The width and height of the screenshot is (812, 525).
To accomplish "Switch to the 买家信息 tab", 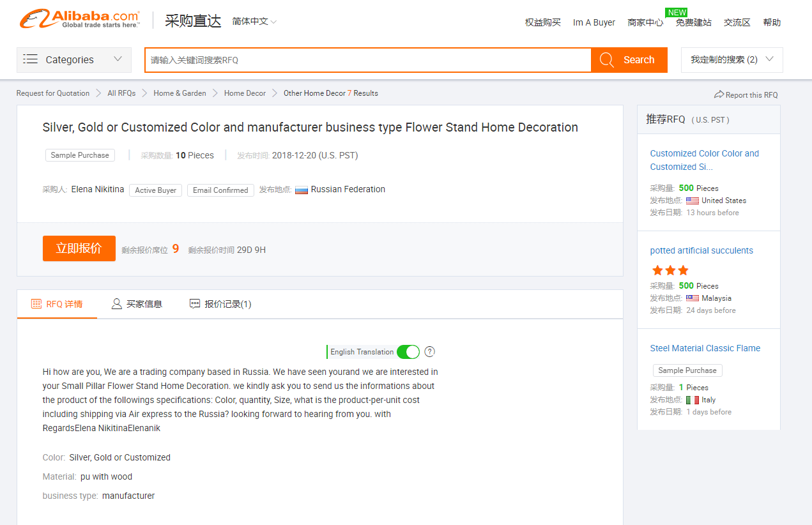I will coord(137,304).
